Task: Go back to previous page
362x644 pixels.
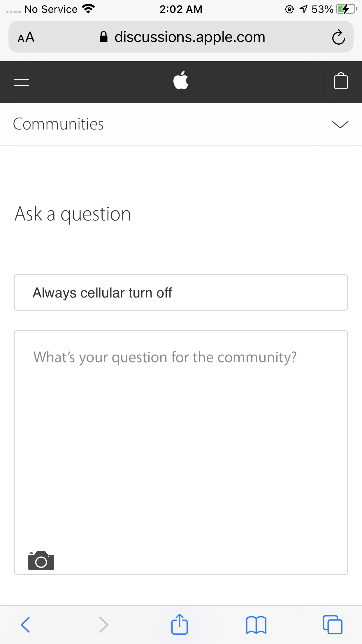Action: pos(25,625)
